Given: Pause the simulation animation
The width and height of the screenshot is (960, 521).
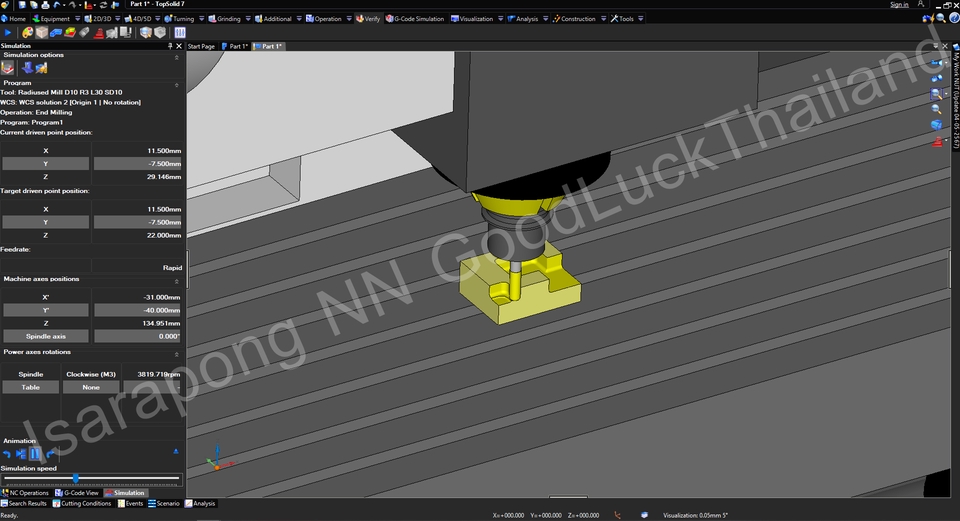Looking at the screenshot, I should (35, 454).
